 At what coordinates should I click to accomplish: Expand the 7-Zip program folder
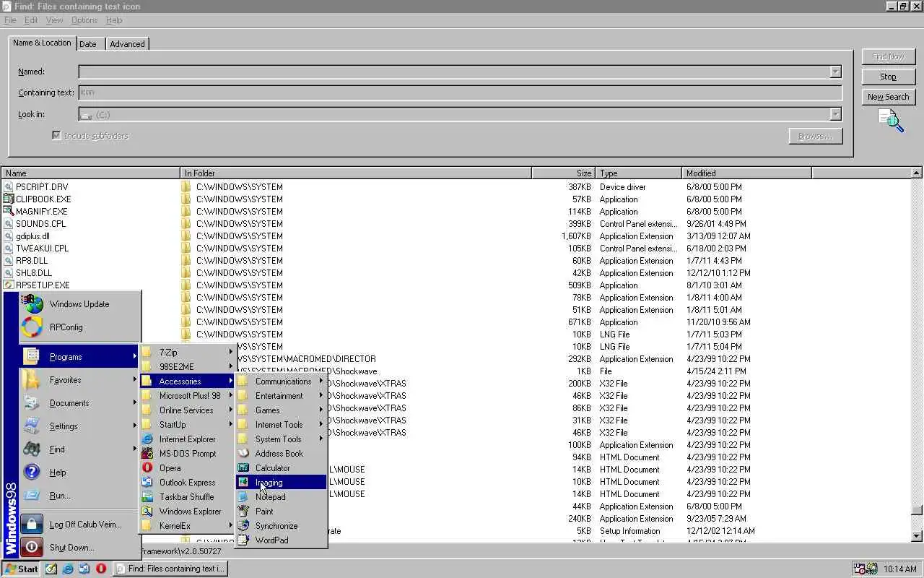click(x=188, y=353)
